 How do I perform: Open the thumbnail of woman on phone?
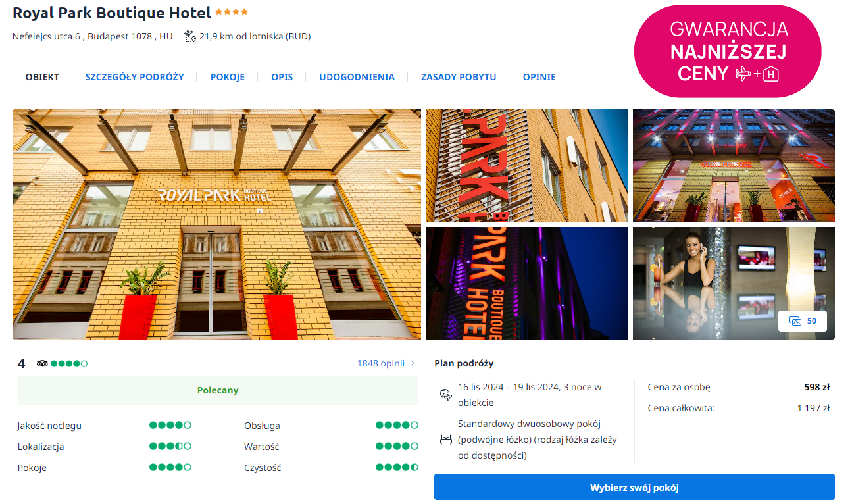pyautogui.click(x=733, y=283)
